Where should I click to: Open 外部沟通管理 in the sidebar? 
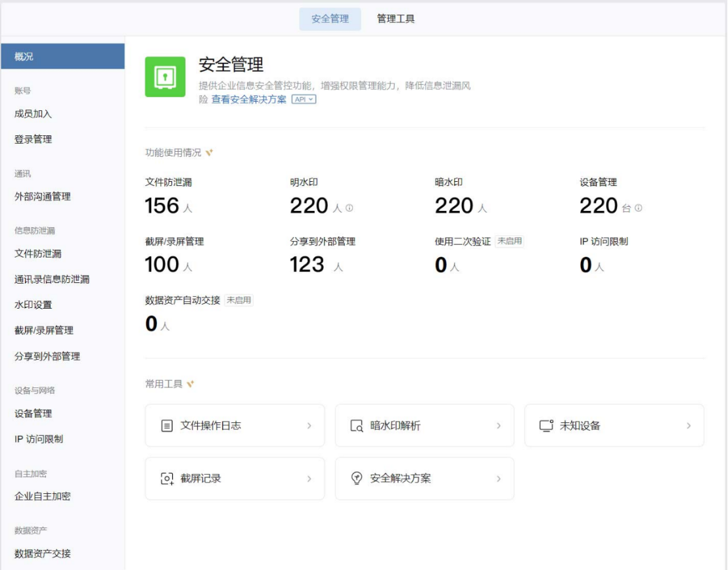pyautogui.click(x=42, y=196)
